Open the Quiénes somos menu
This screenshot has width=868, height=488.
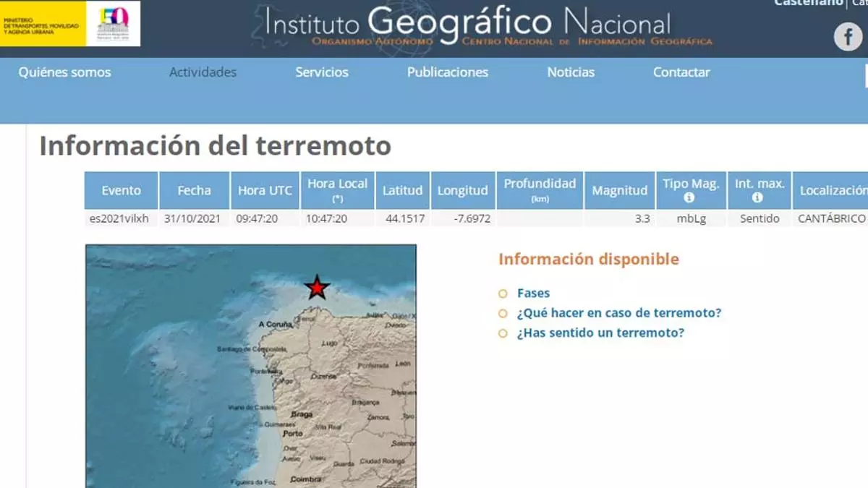coord(65,72)
